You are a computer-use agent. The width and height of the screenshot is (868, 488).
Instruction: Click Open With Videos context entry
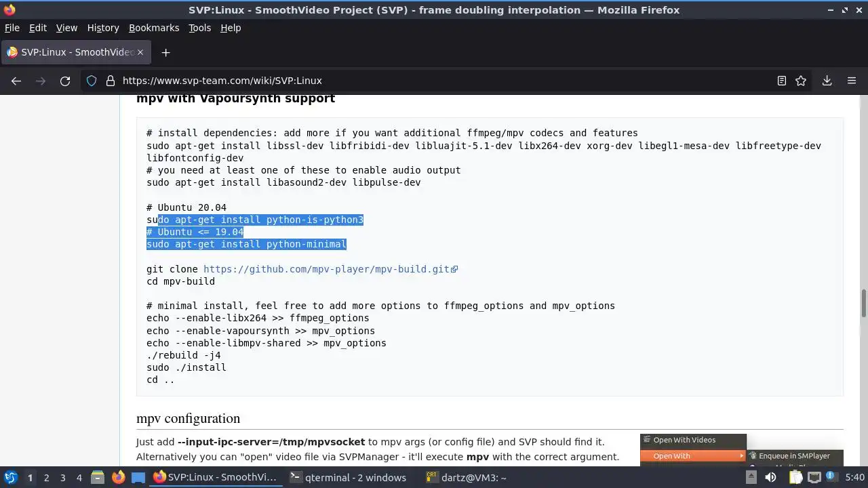(x=693, y=441)
